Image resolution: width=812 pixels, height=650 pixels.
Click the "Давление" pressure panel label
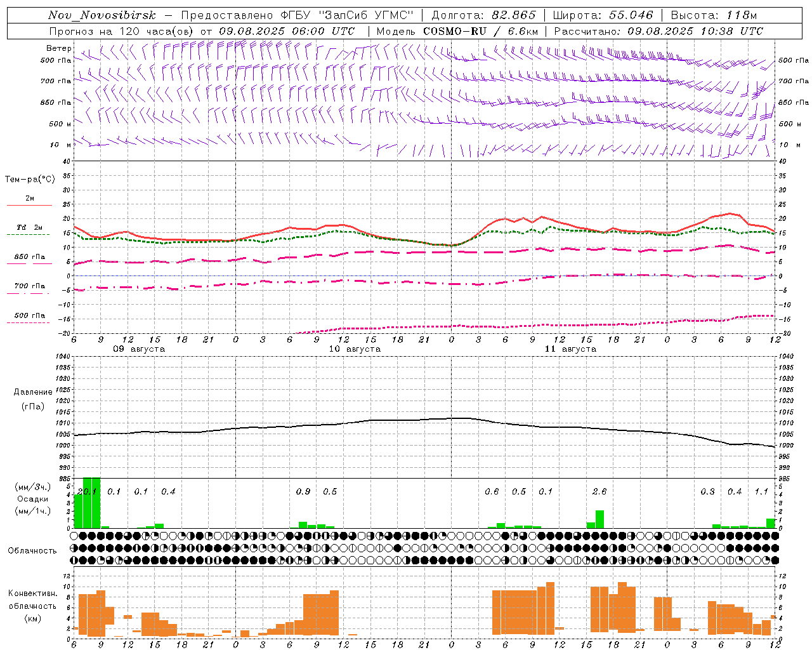point(33,392)
